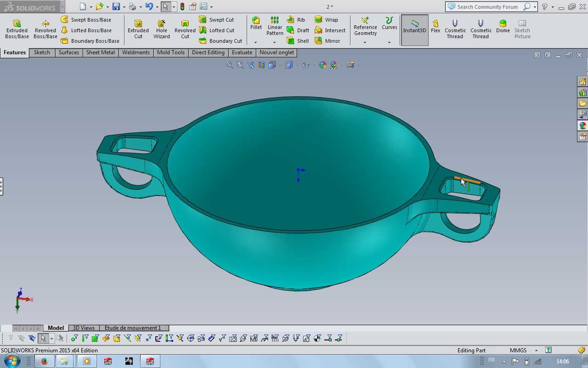588x368 pixels.
Task: Apply the Shell feature
Action: point(298,41)
